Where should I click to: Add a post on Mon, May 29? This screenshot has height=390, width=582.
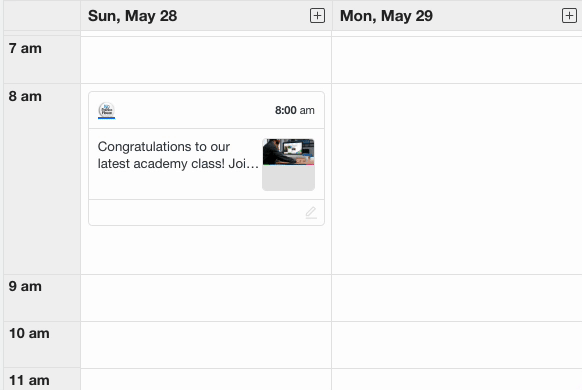pos(569,16)
